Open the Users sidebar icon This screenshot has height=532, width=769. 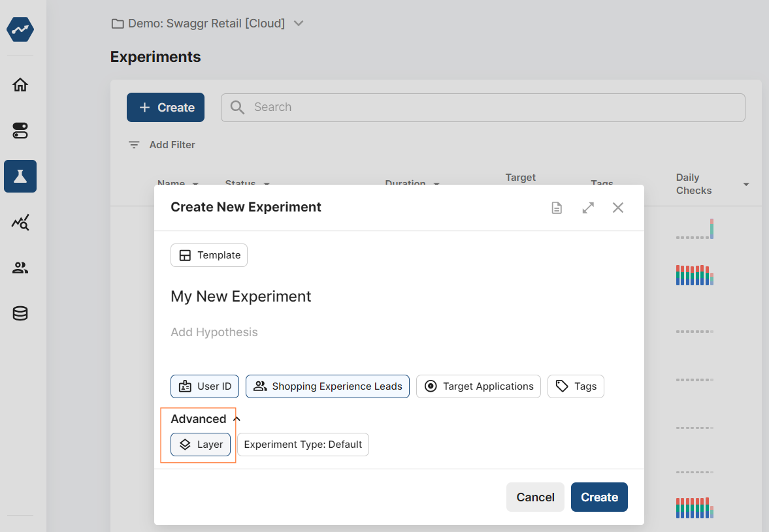(20, 268)
